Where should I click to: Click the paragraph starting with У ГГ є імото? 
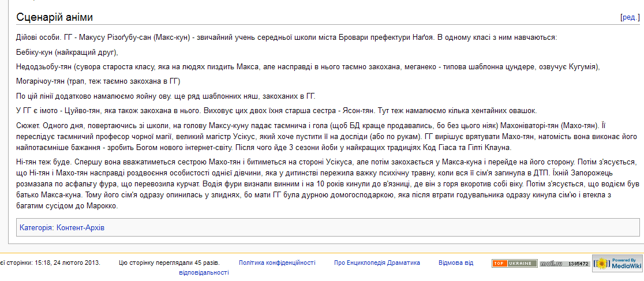tap(277, 110)
